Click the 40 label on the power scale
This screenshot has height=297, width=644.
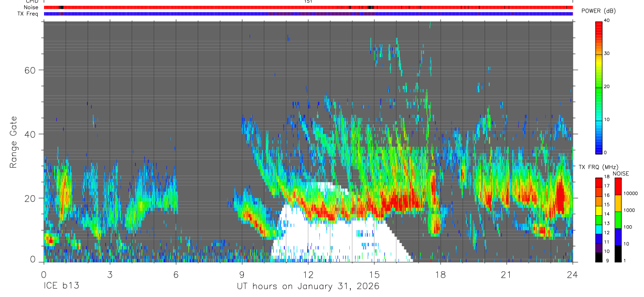coord(607,20)
